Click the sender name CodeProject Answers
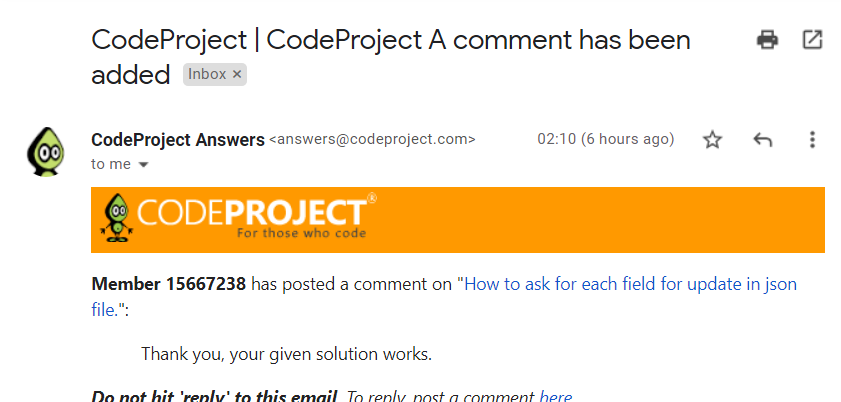Image resolution: width=841 pixels, height=402 pixels. (178, 140)
